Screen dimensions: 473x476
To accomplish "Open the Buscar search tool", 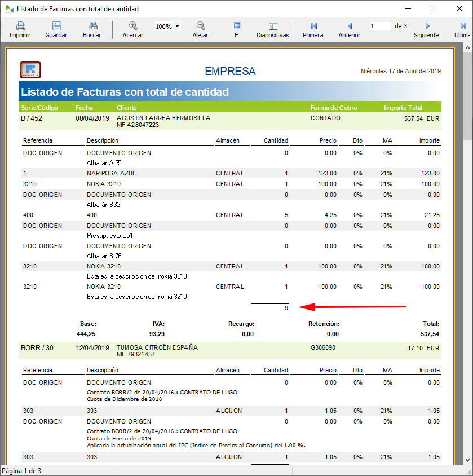I will pos(92,27).
